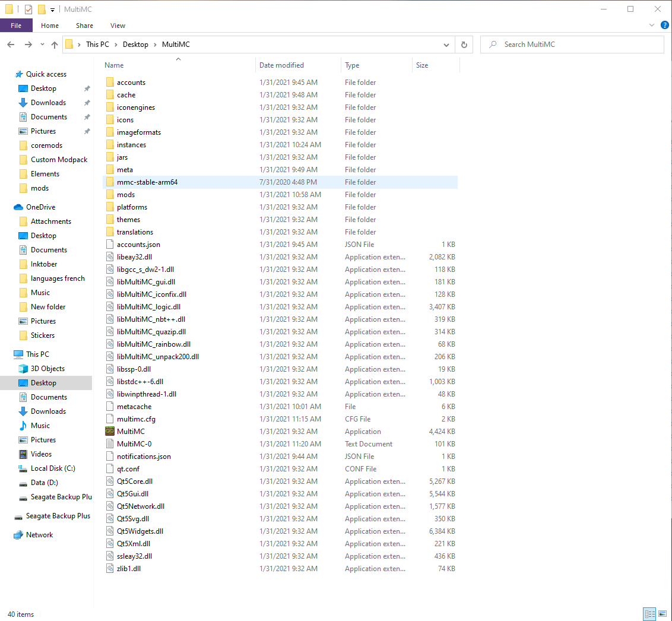
Task: Unpin Desktop from Quick access
Action: tap(87, 88)
